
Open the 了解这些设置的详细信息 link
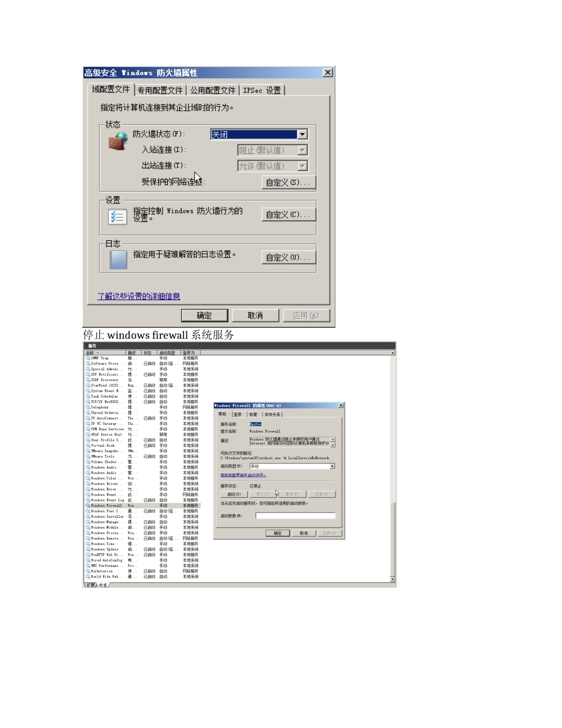pos(139,296)
